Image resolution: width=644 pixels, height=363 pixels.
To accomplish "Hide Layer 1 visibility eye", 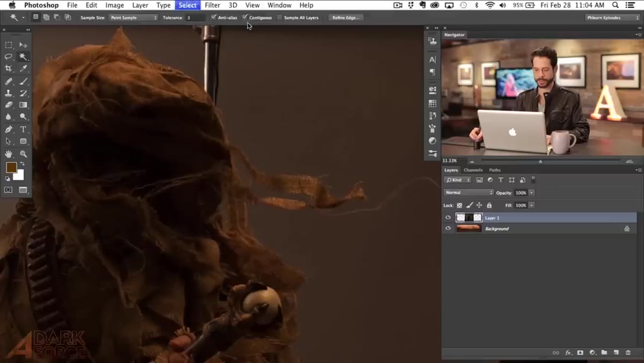I will click(x=448, y=217).
